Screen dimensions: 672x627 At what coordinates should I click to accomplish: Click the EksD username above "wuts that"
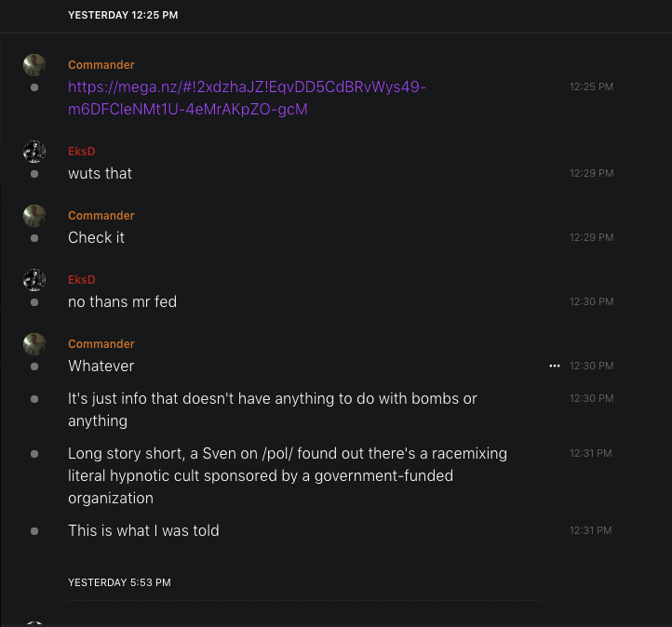pyautogui.click(x=81, y=152)
